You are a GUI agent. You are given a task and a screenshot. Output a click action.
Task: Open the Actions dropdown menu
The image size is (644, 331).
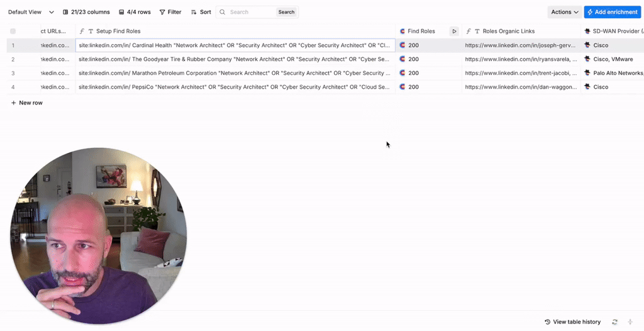tap(564, 12)
